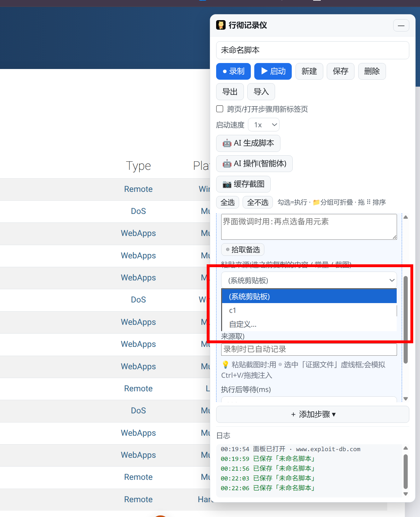Click the 未命名脚本 script name field

313,50
